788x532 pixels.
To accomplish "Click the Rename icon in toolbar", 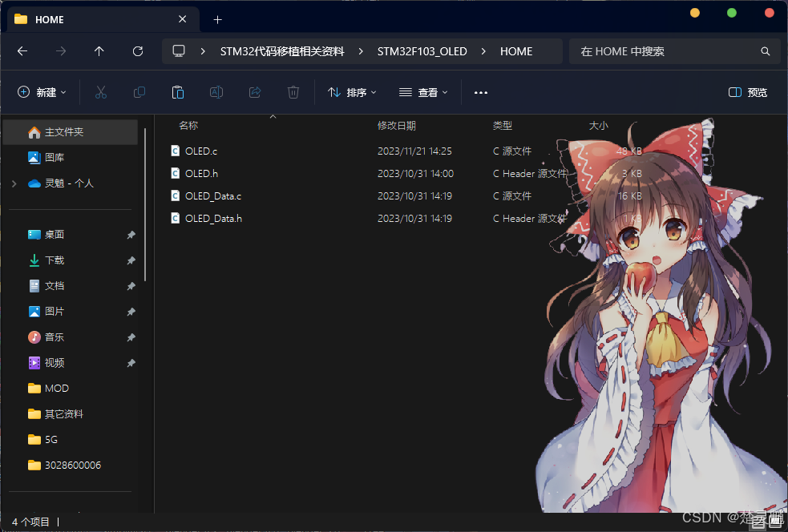I will [216, 92].
